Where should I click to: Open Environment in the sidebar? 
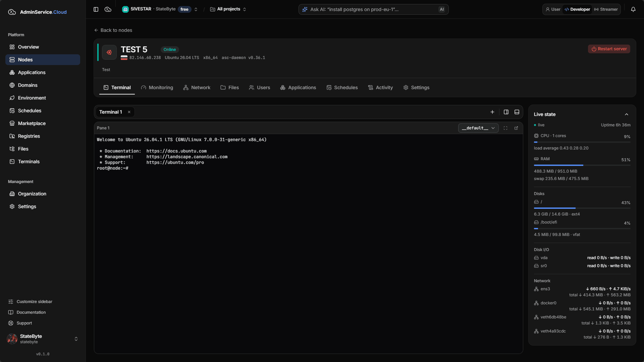(43, 98)
